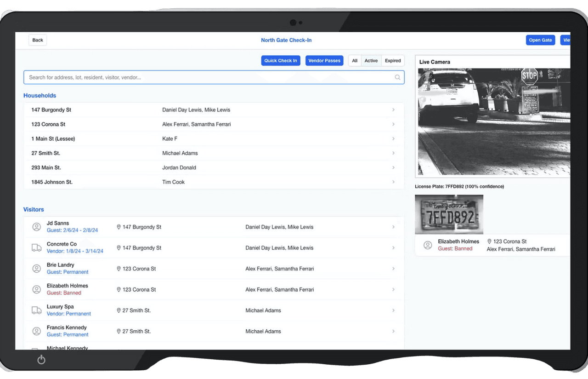Open Luxury Spa visitor details chevron
Viewport: 588px width, 379px height.
pos(393,310)
